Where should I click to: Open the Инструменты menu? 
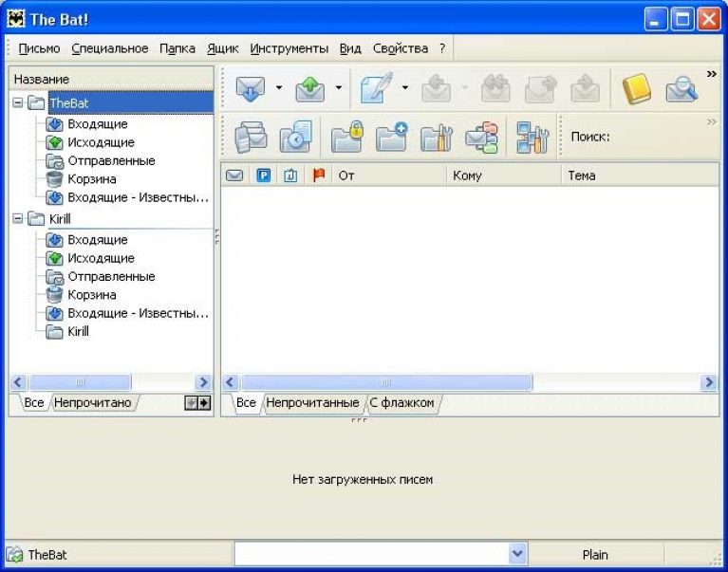click(289, 48)
